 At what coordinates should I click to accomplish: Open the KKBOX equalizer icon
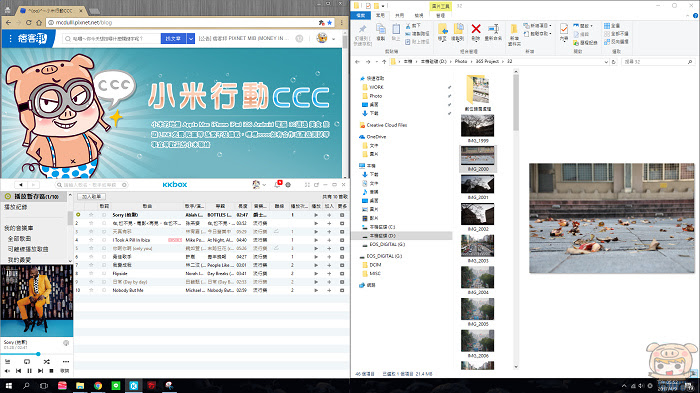8,361
